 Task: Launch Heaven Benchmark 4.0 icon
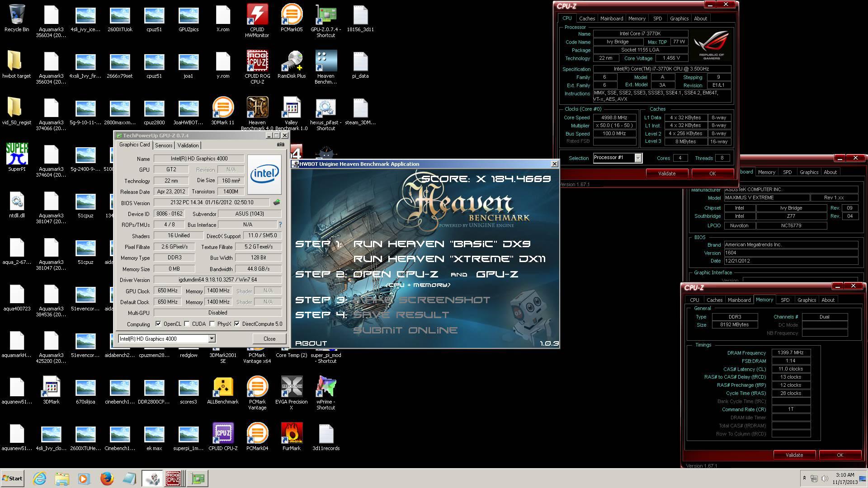tap(257, 113)
